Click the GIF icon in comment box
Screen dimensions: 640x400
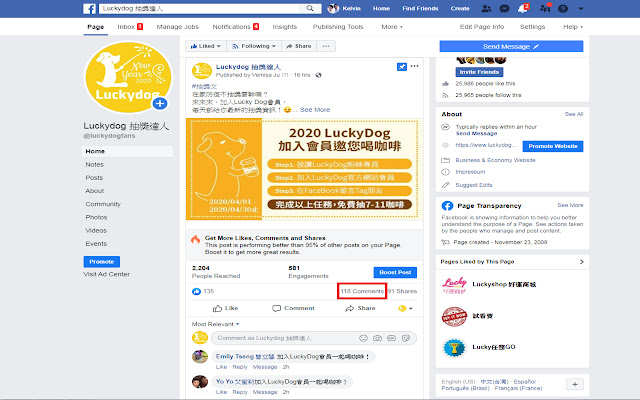tap(391, 338)
